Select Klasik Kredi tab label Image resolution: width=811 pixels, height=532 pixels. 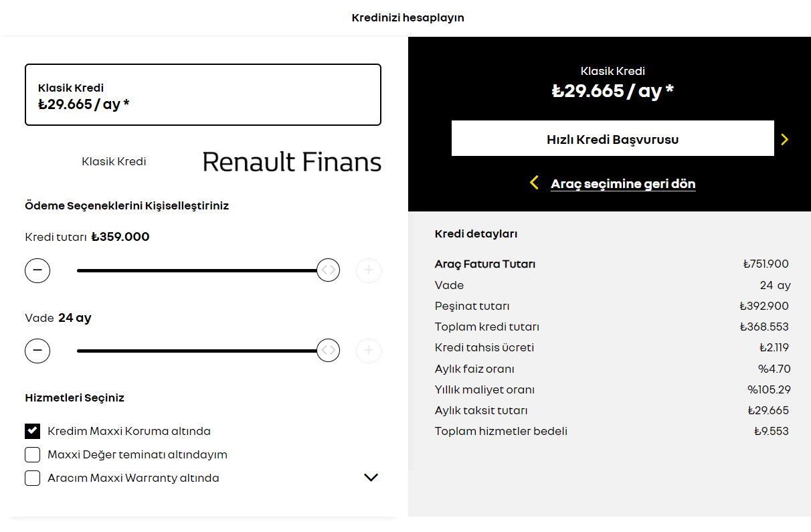point(114,161)
